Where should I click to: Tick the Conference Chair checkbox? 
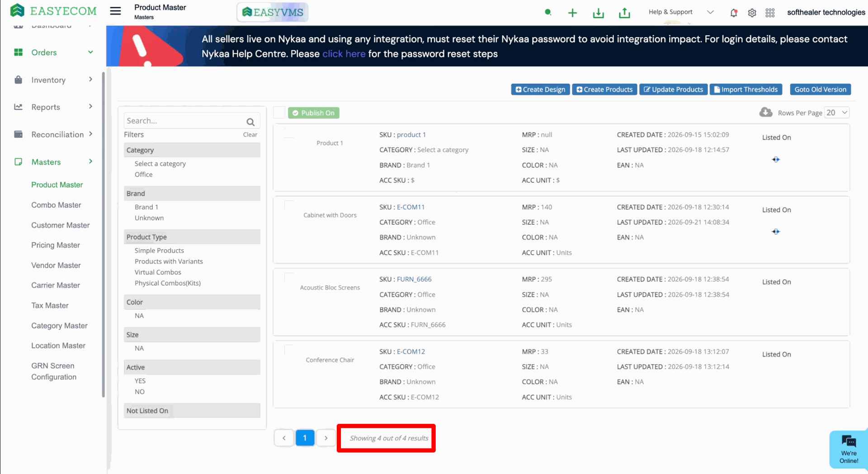pyautogui.click(x=289, y=350)
